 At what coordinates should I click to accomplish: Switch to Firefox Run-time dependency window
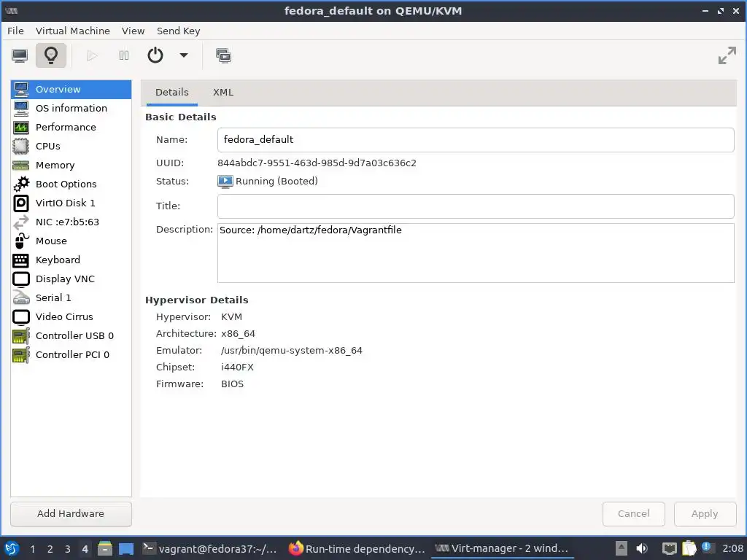pyautogui.click(x=357, y=548)
